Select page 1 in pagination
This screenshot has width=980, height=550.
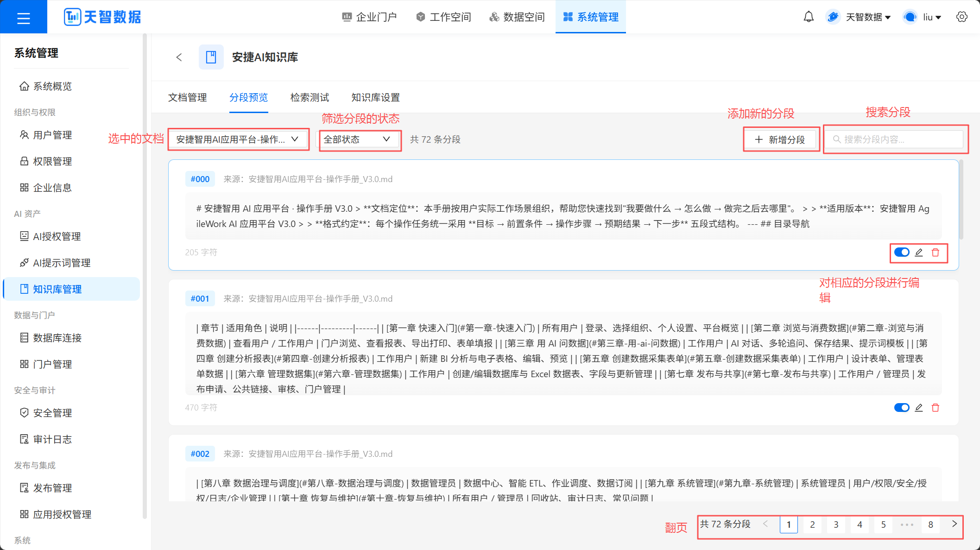[x=789, y=525]
